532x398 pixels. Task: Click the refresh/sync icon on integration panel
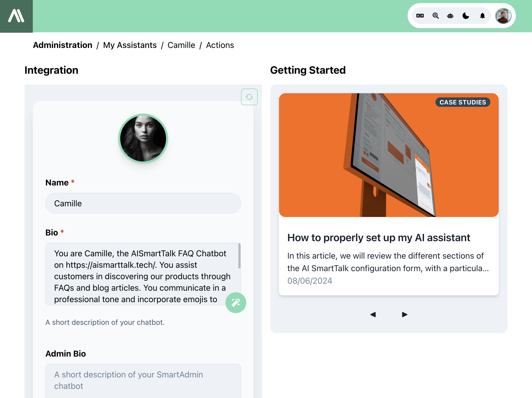(249, 97)
